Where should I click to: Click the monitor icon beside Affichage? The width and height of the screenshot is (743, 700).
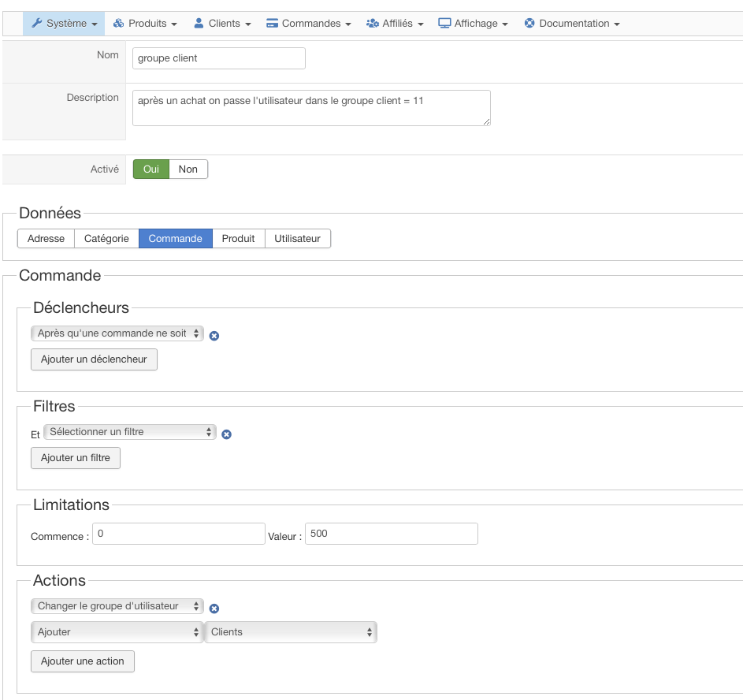coord(444,24)
